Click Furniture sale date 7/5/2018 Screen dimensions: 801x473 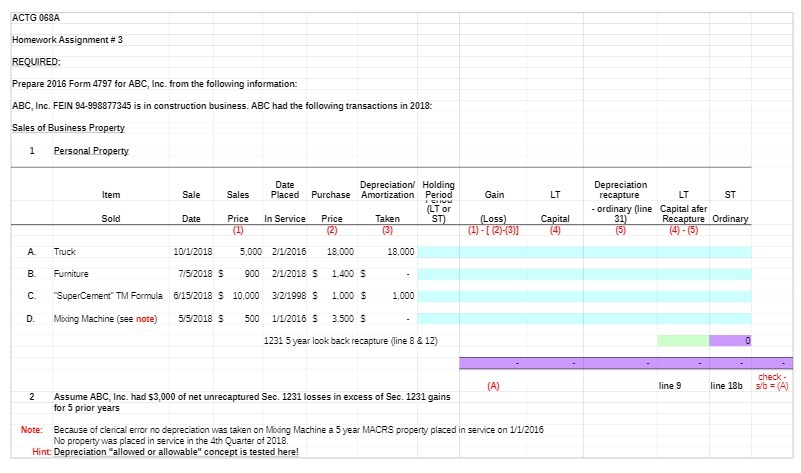(195, 274)
